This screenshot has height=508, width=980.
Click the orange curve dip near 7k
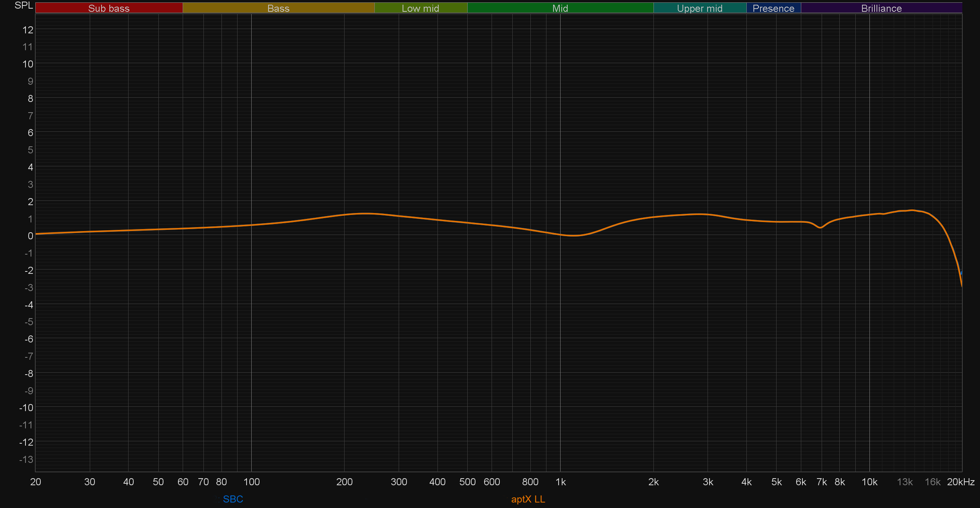click(820, 228)
